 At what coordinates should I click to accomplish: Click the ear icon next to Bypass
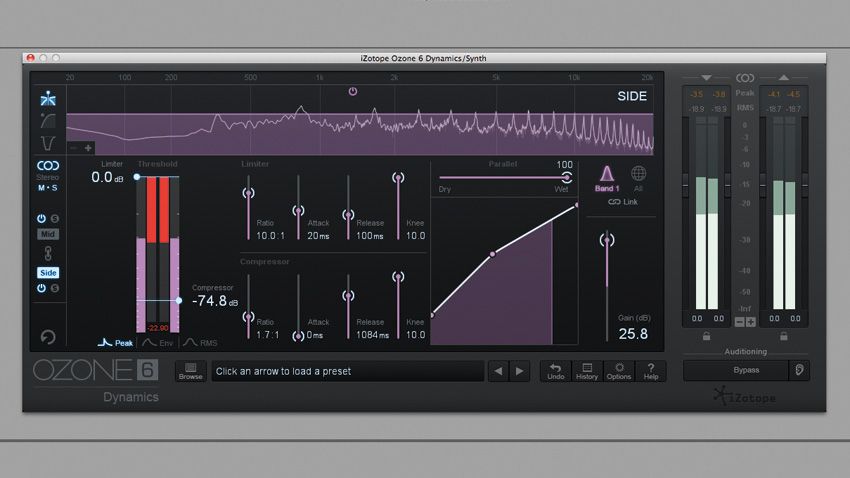tap(800, 370)
